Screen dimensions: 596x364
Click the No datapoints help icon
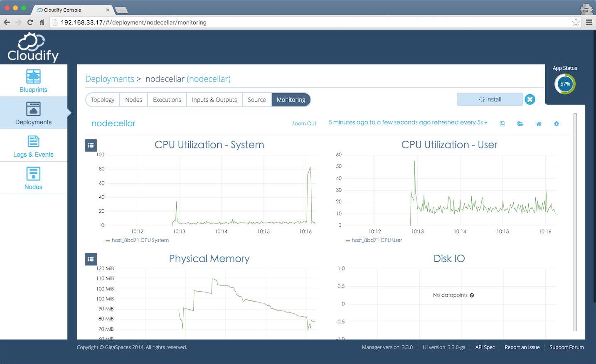(x=472, y=295)
